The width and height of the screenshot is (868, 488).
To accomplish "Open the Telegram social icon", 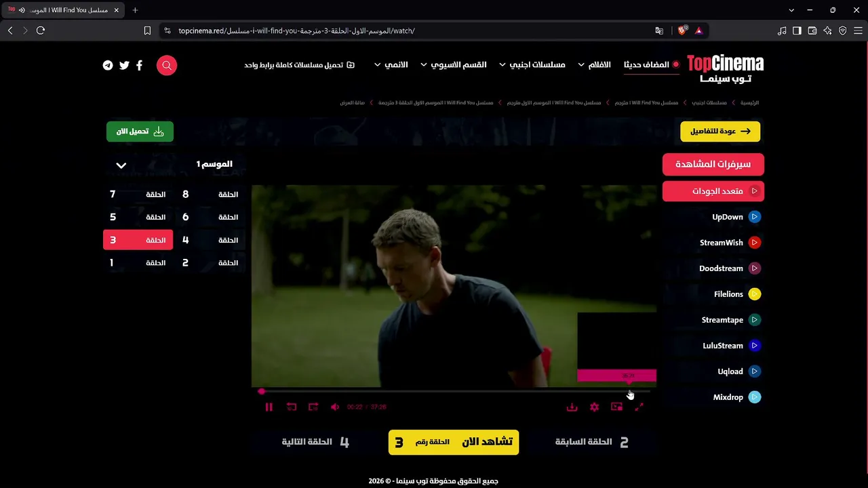I will [x=108, y=65].
